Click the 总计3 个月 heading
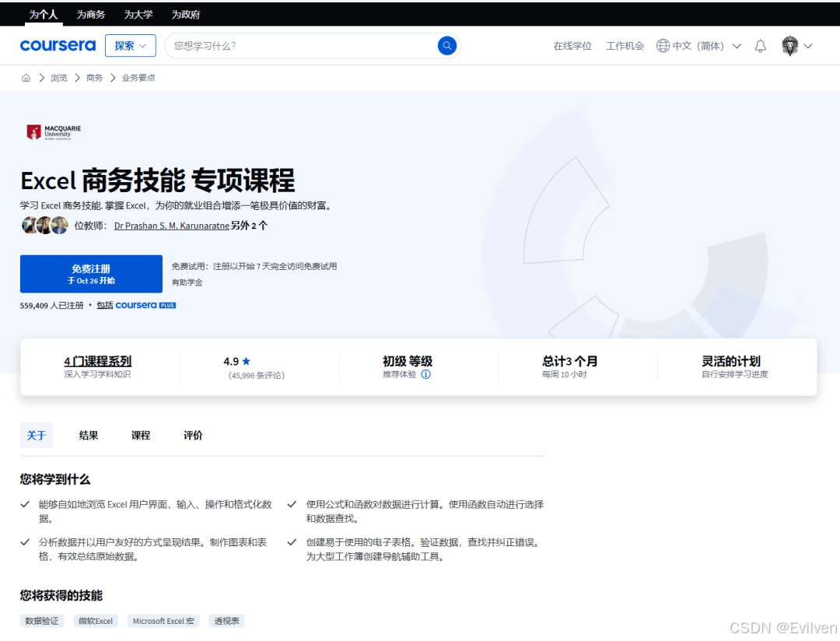The width and height of the screenshot is (840, 641). [570, 361]
